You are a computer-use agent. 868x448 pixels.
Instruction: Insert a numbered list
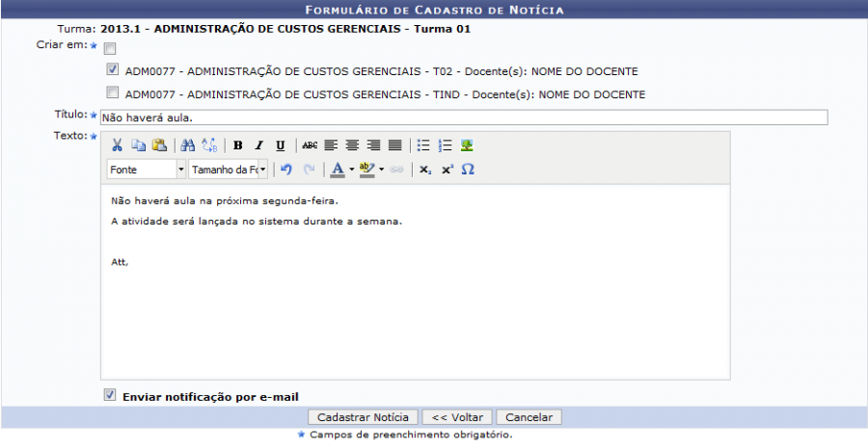pos(445,145)
